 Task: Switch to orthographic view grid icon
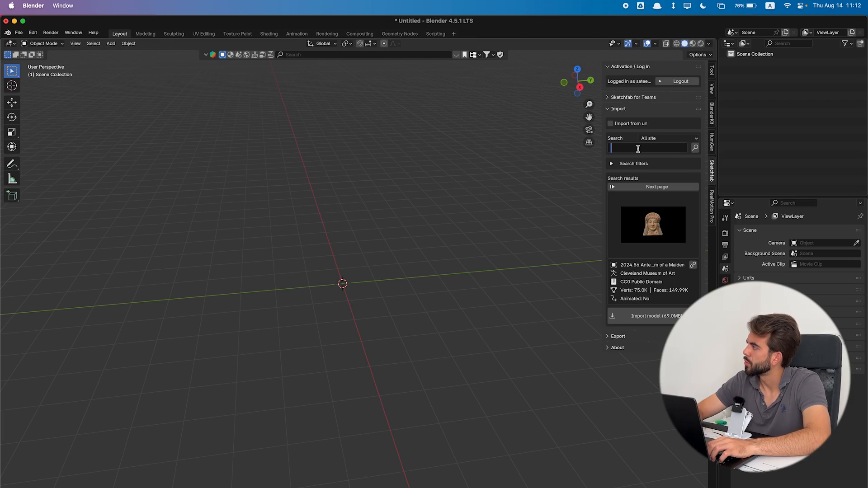(589, 142)
